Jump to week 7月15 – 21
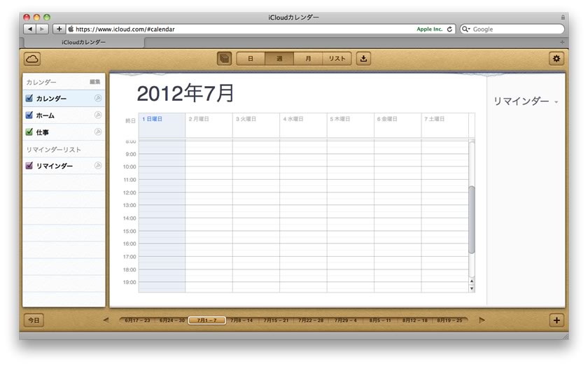Viewport: 588px width, 366px height. (x=276, y=321)
